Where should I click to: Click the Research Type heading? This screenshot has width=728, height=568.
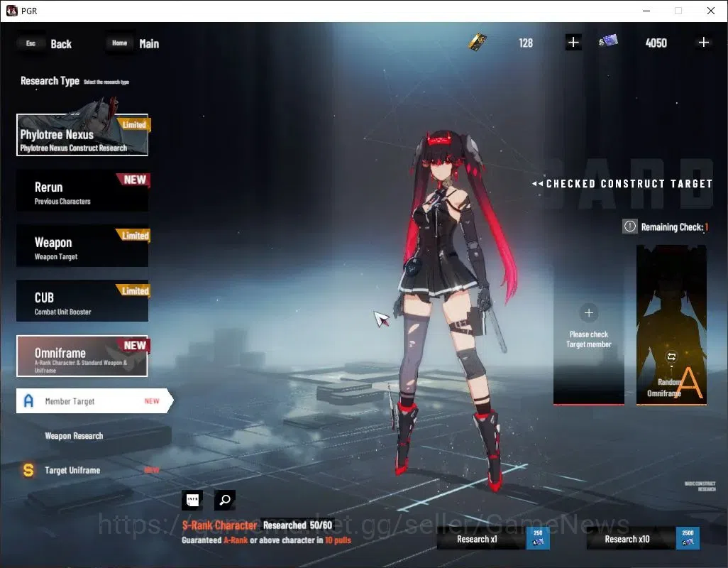[50, 81]
